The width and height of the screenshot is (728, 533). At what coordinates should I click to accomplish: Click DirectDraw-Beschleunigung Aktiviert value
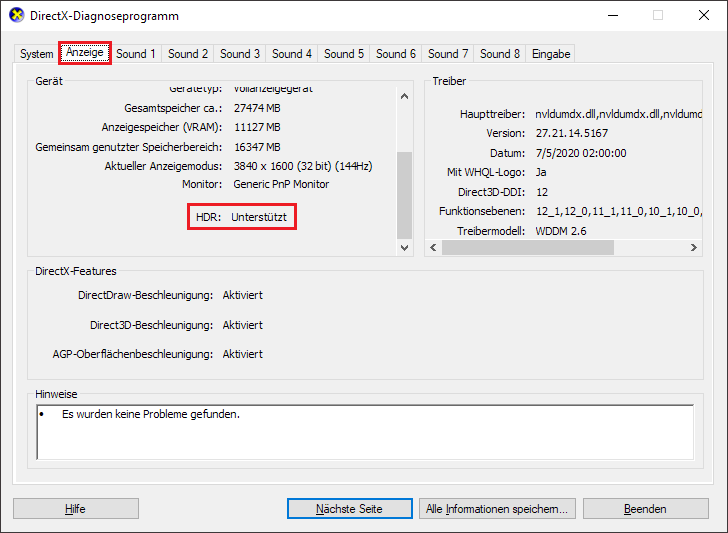[x=242, y=295]
